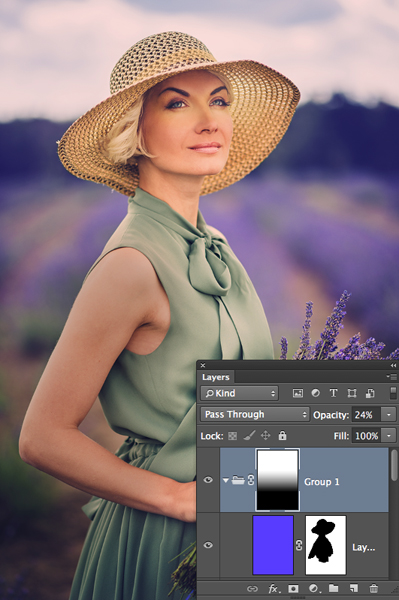
Task: Select the Group 1 layer name
Action: point(321,482)
